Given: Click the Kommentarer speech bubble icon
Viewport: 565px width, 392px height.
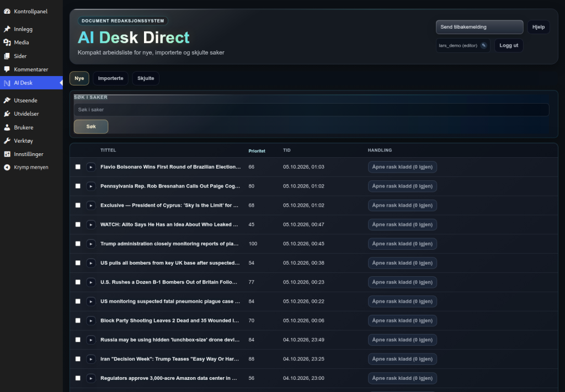Looking at the screenshot, I should pyautogui.click(x=7, y=69).
